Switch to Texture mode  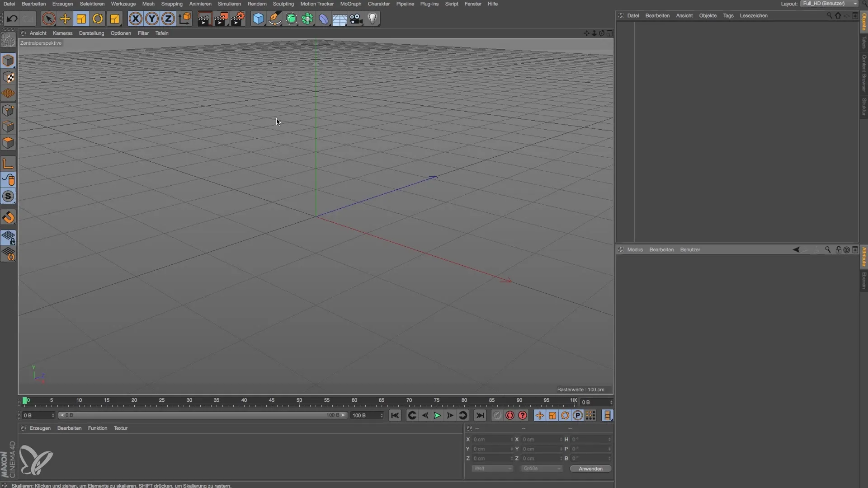click(x=8, y=77)
